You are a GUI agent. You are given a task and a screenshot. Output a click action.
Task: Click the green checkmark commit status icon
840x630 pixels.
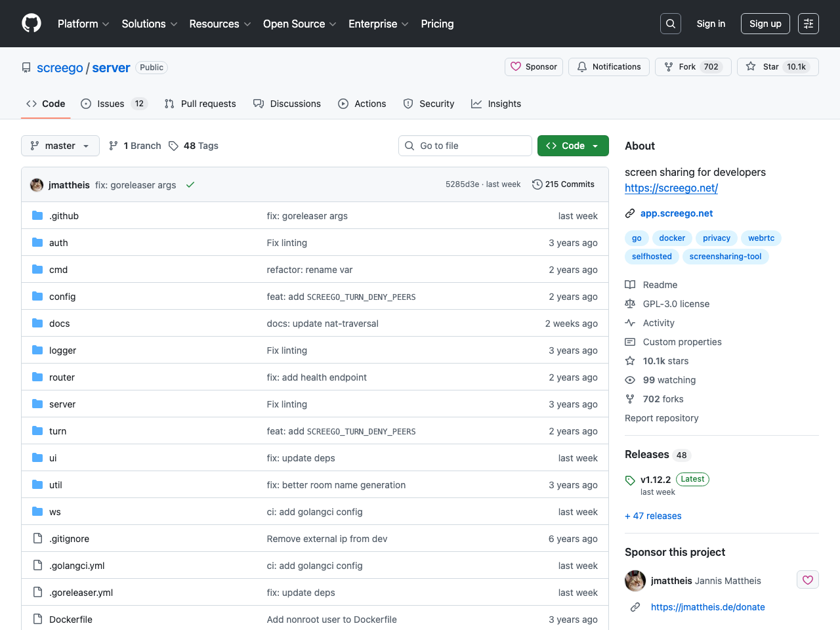pyautogui.click(x=190, y=185)
